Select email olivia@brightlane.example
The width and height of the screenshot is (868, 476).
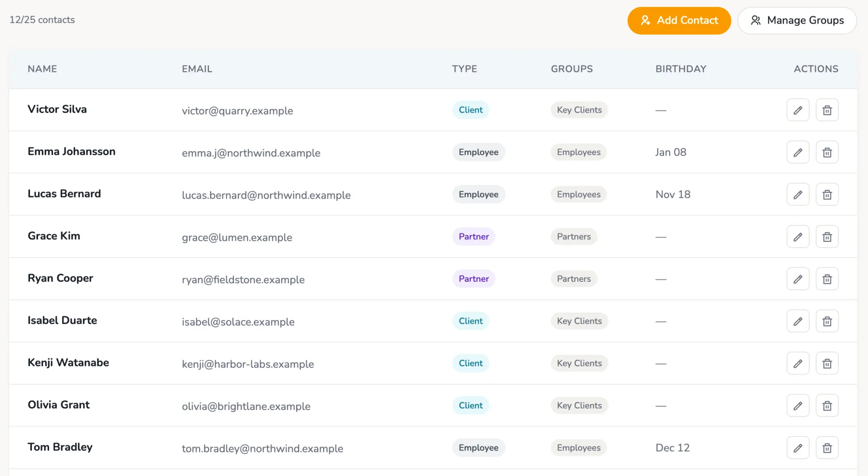(246, 407)
